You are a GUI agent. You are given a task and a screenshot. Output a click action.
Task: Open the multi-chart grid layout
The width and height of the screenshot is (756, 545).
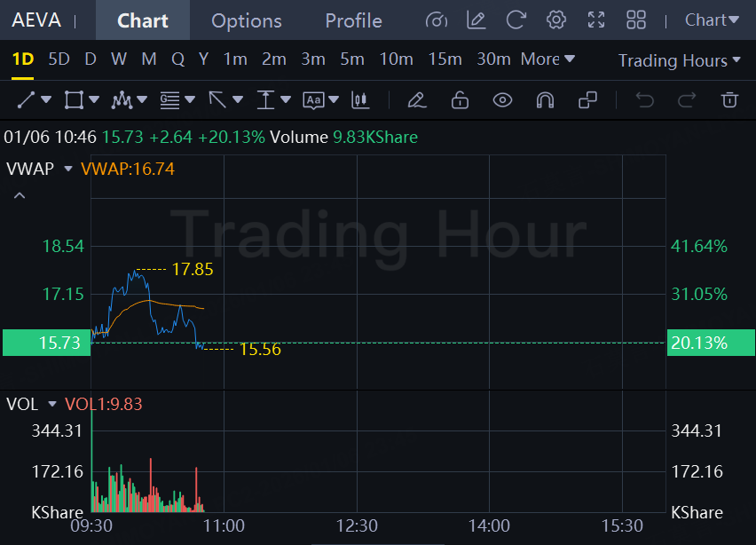[636, 20]
